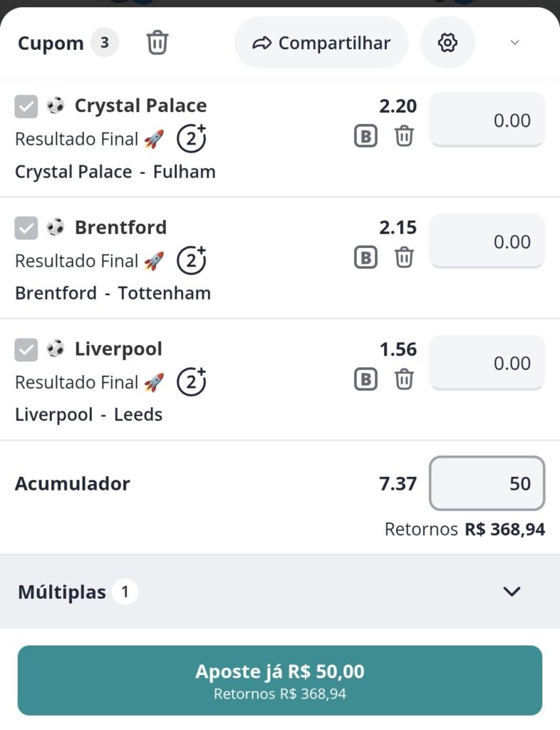Remove the Crystal Palace selection
This screenshot has width=560, height=730.
click(404, 135)
